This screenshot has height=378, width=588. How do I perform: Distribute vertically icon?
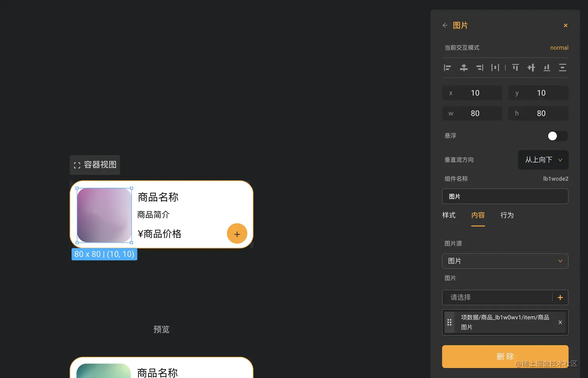click(562, 68)
